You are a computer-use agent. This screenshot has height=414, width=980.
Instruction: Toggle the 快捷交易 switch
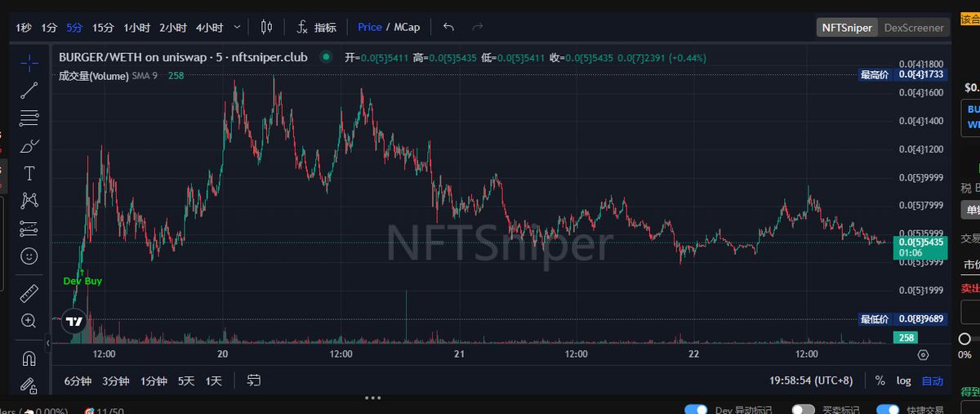point(889,410)
